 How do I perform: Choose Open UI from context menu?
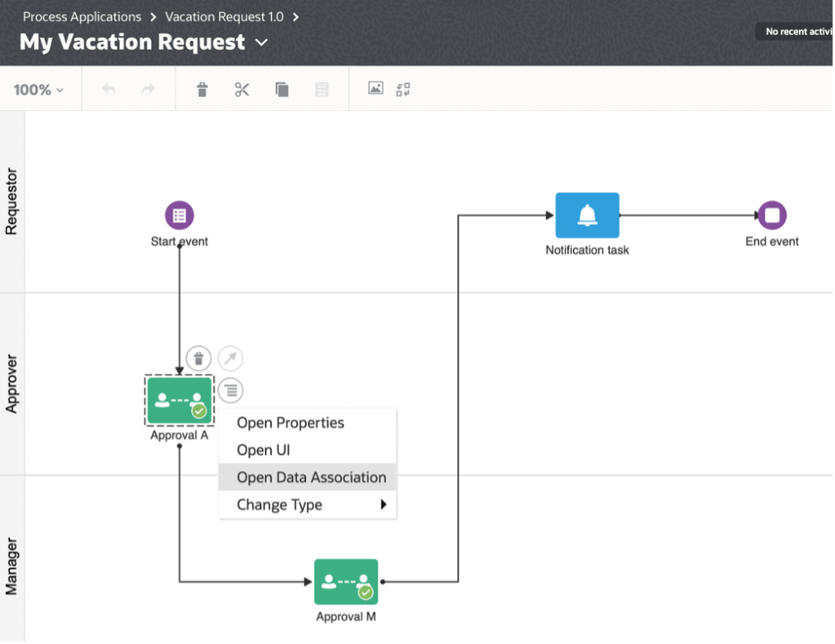click(x=264, y=450)
